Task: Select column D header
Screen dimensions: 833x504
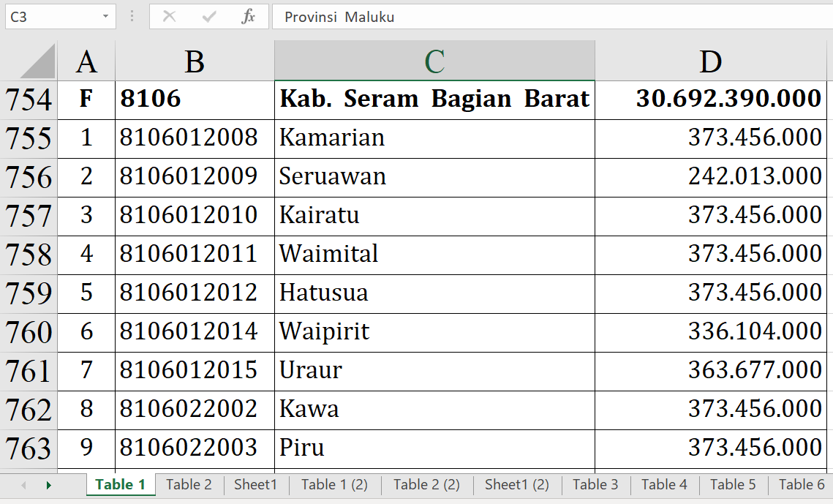Action: (710, 62)
